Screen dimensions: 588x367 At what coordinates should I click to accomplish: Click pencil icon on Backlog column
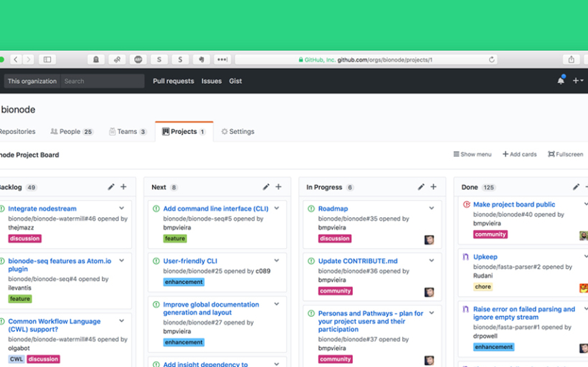(111, 187)
